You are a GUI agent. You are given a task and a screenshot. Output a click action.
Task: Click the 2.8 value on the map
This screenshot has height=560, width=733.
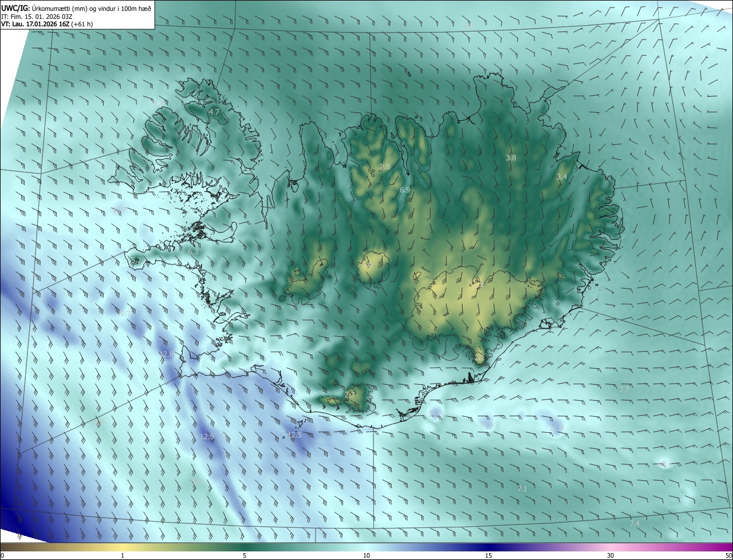pyautogui.click(x=385, y=167)
